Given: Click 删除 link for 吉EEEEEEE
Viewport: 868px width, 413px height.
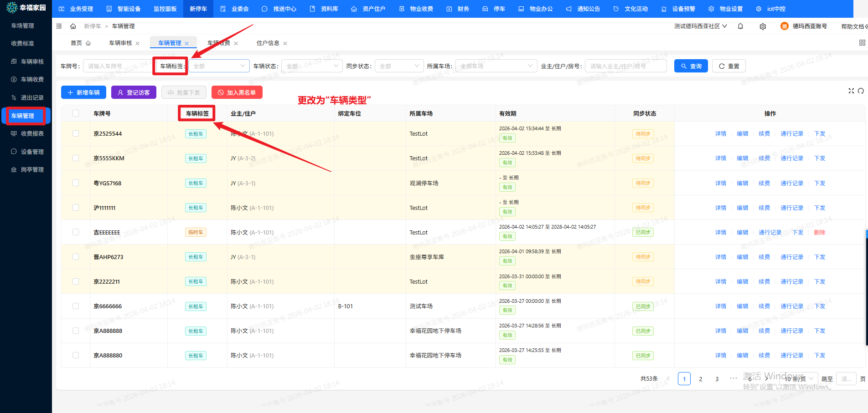Looking at the screenshot, I should pos(819,233).
